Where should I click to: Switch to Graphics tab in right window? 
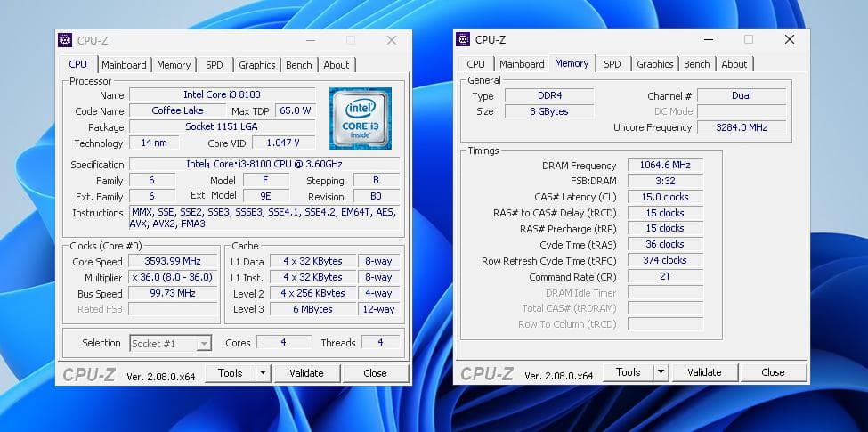point(655,64)
